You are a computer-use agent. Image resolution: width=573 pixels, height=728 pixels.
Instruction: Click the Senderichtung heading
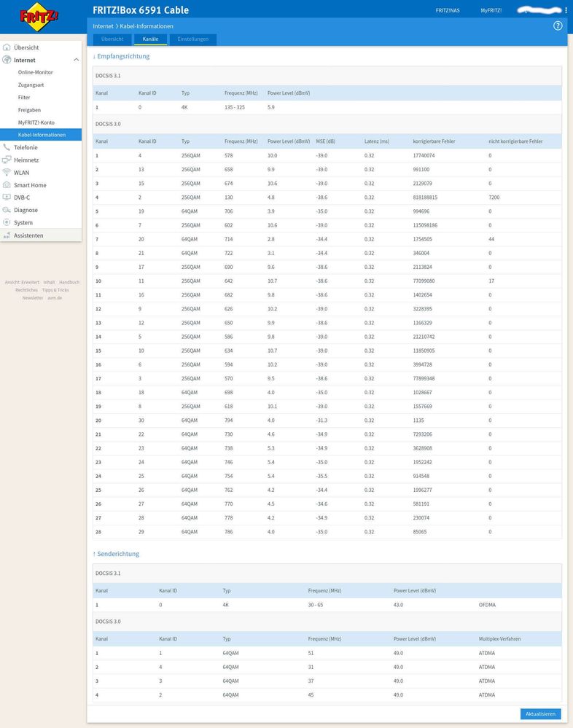116,554
